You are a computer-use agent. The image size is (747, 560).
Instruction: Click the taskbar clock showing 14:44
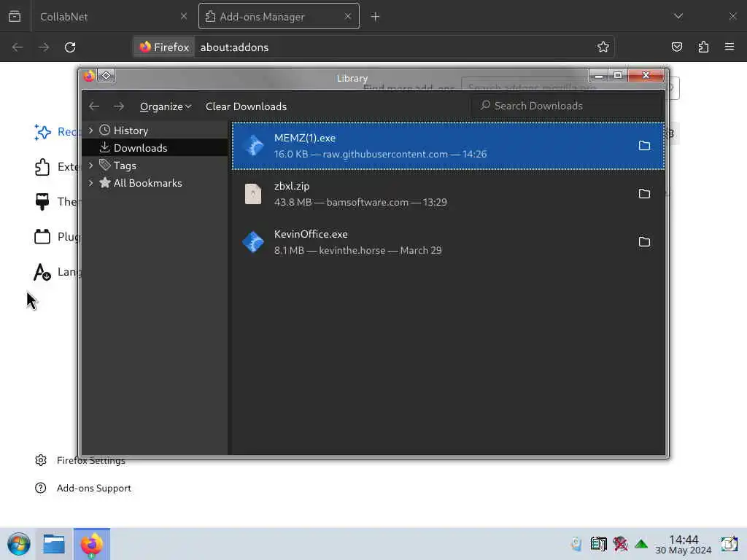coord(684,545)
